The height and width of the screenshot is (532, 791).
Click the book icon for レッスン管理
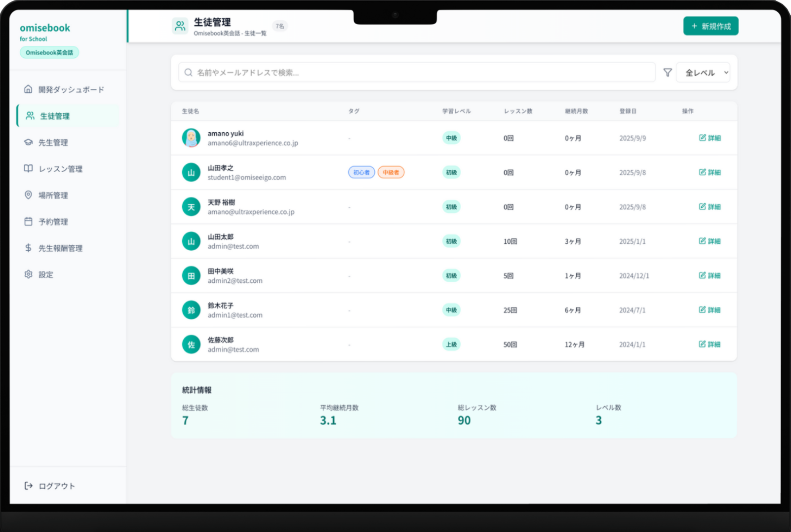(x=28, y=168)
